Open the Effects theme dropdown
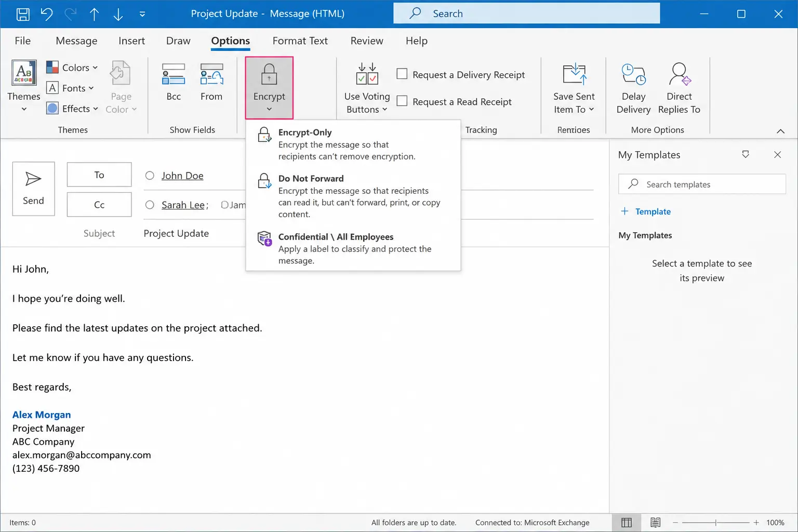798x532 pixels. (x=72, y=109)
